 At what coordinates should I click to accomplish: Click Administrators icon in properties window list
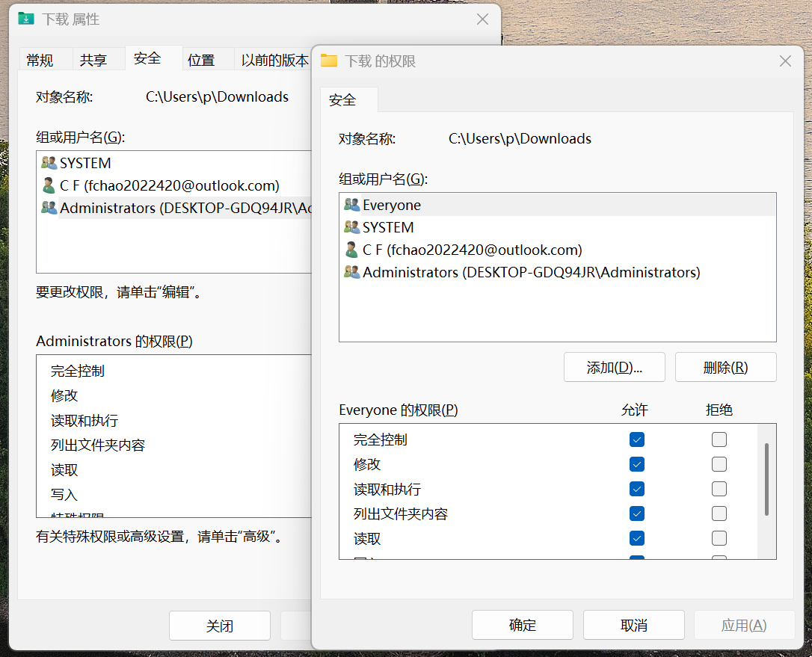[49, 208]
